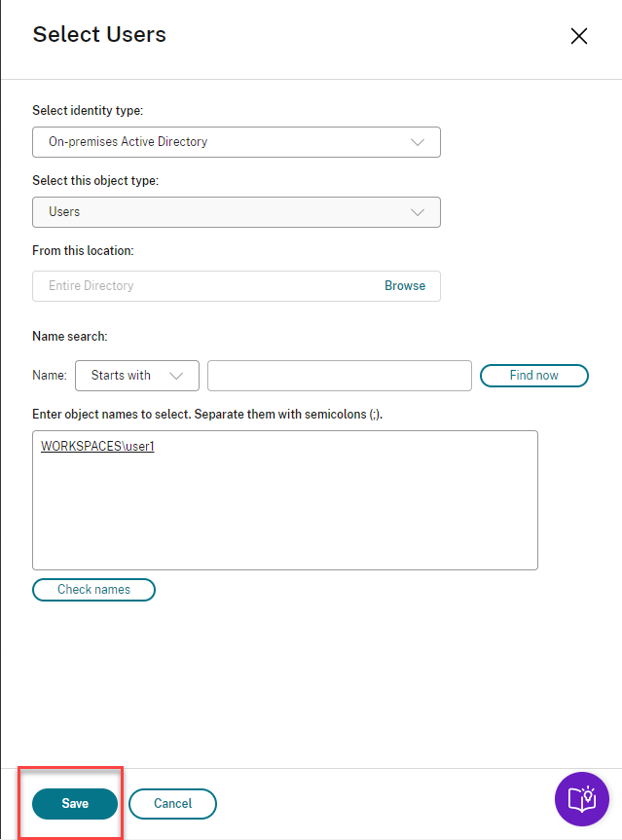Click the Check names button

(93, 590)
